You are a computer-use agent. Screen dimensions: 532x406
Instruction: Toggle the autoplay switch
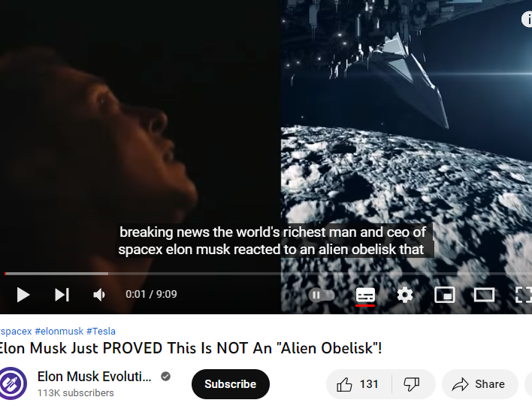322,295
